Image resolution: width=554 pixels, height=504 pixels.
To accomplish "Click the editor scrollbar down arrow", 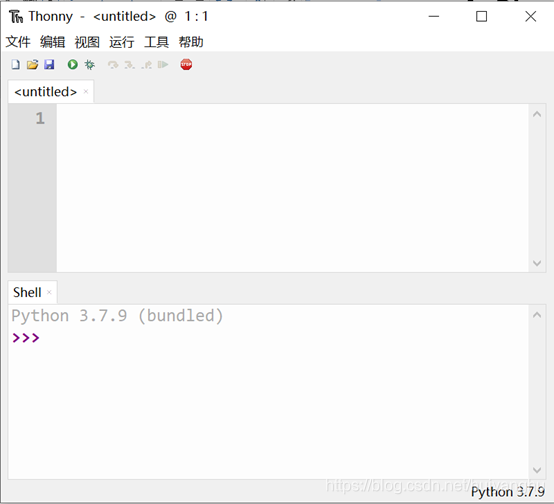I will [537, 263].
